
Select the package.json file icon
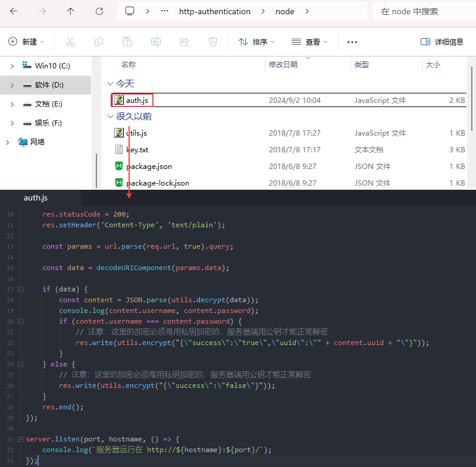point(118,166)
